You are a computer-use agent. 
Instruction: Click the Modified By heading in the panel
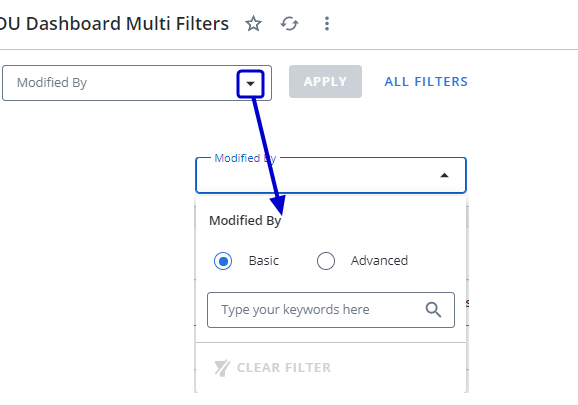click(245, 220)
